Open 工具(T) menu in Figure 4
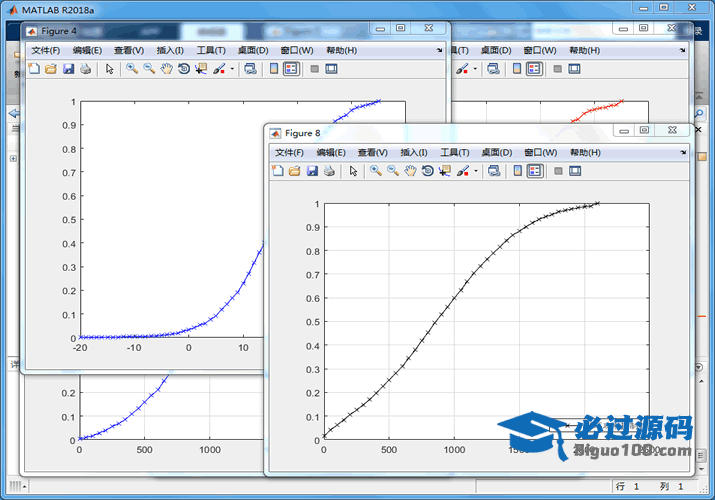This screenshot has height=500, width=715. click(211, 50)
